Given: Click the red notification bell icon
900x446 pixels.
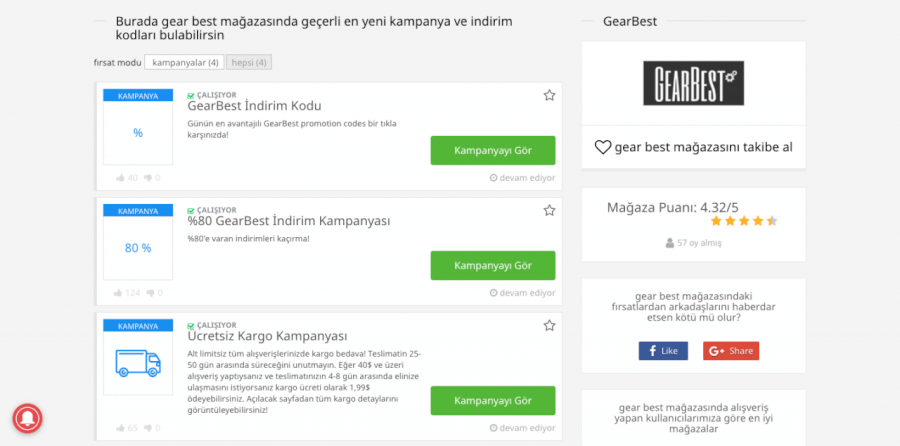Looking at the screenshot, I should point(28,418).
